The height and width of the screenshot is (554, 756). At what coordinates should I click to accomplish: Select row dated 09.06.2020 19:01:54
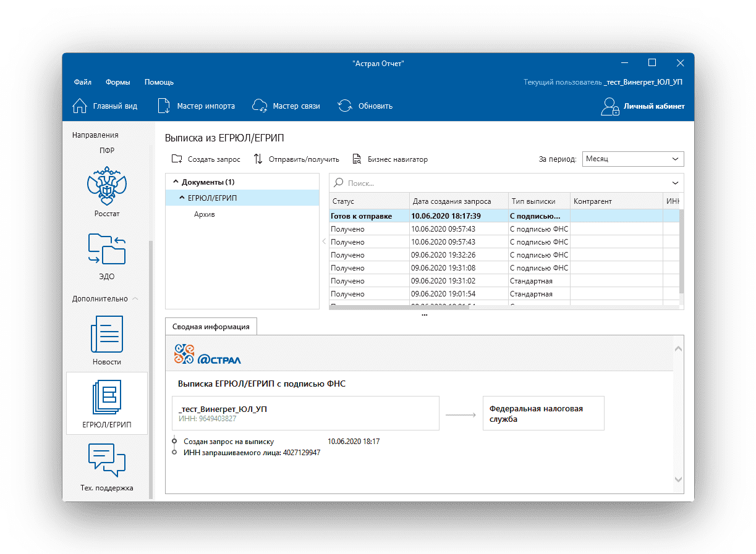point(504,294)
